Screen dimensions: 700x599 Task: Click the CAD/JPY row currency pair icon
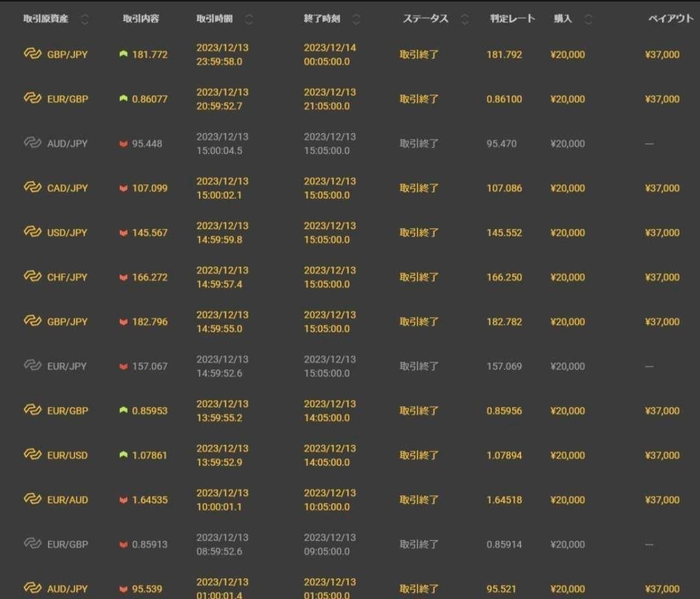tap(32, 188)
